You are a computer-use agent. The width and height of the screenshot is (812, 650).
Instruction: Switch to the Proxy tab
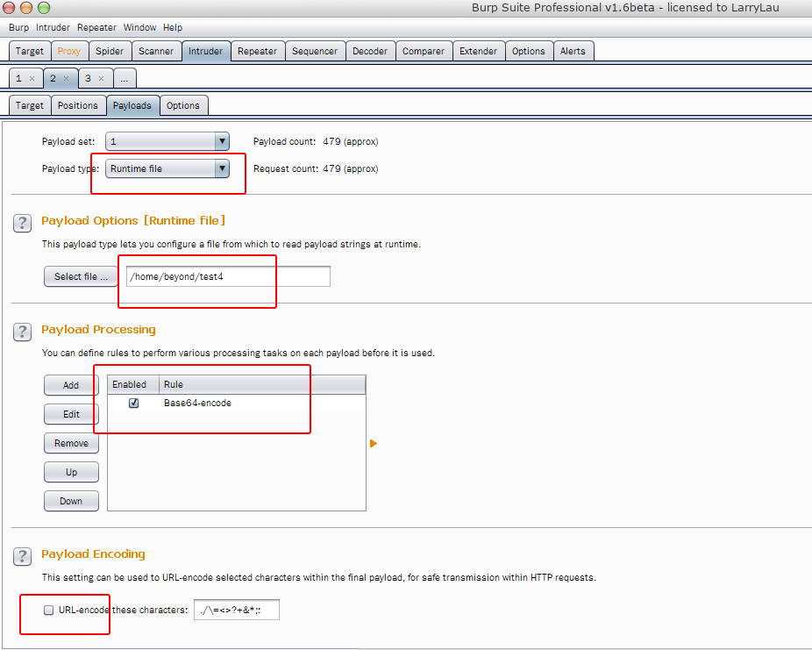point(69,51)
